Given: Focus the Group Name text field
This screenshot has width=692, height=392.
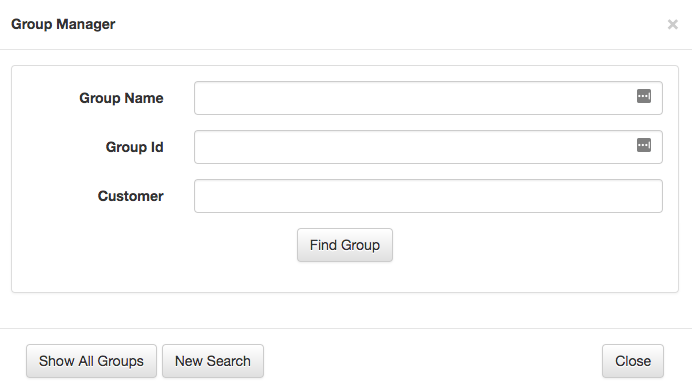Looking at the screenshot, I should tap(428, 98).
